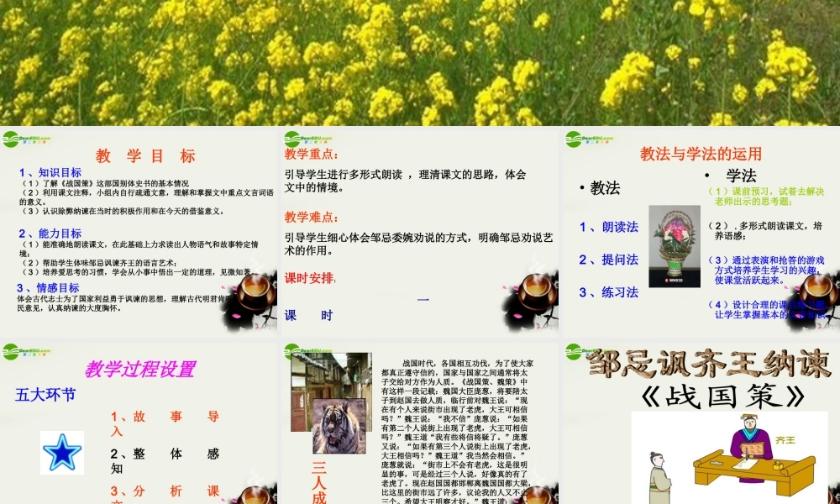Click the blue text 课 时
The image size is (840, 504).
[x=308, y=316]
